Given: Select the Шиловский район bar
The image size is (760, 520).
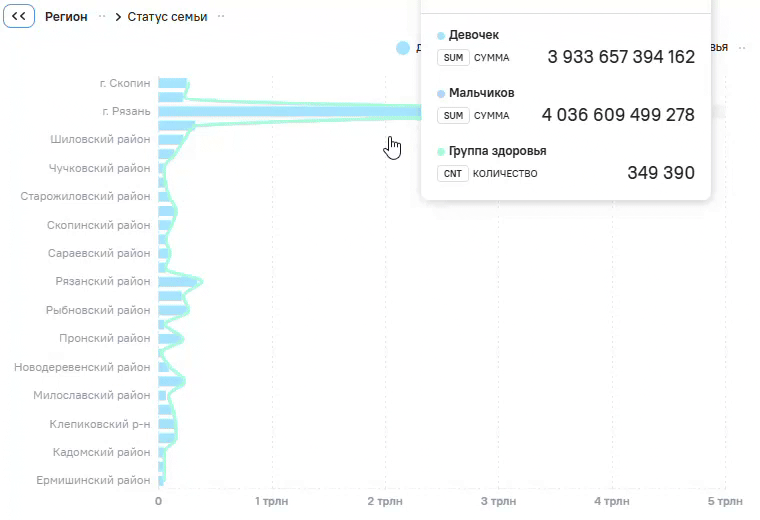Looking at the screenshot, I should [x=171, y=140].
